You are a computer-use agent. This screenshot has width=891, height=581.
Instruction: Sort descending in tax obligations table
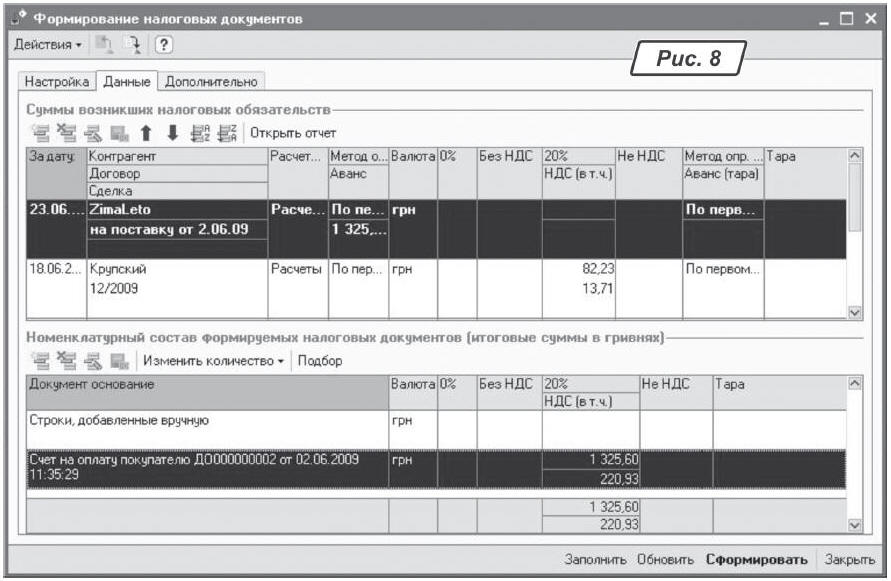pyautogui.click(x=225, y=133)
